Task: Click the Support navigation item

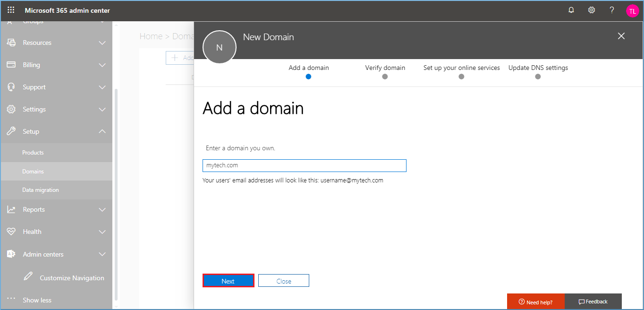Action: [x=56, y=87]
